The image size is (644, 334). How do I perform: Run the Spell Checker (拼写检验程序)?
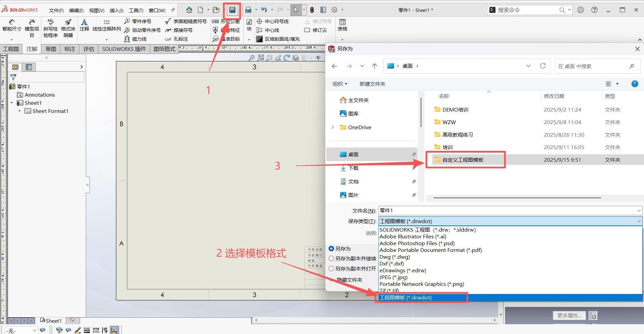coord(51,28)
